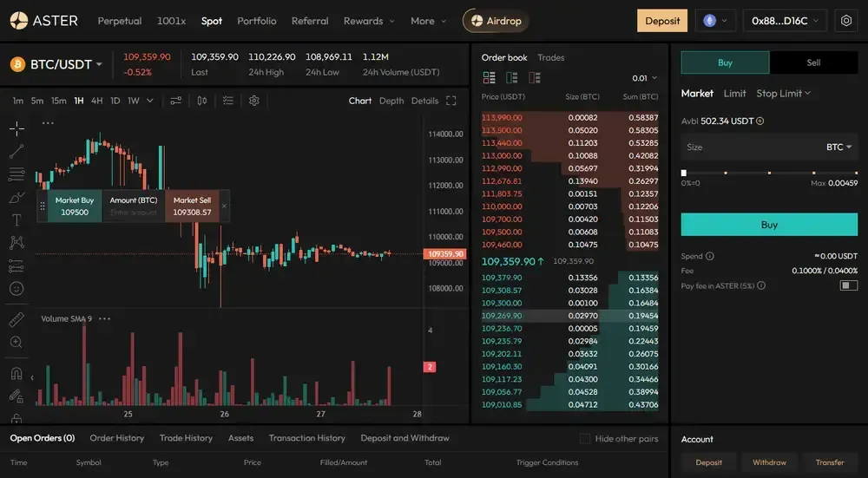Select ask price 110,000.00 in order book

pos(502,206)
